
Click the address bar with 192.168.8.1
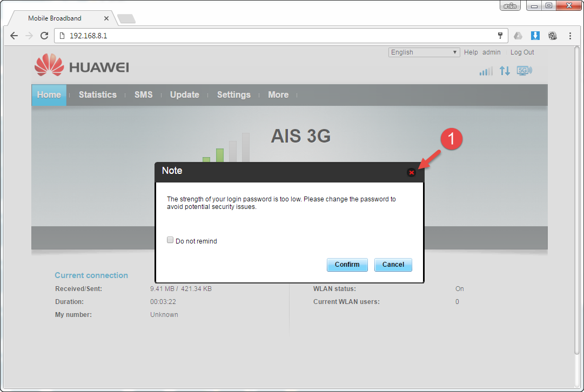click(x=281, y=36)
